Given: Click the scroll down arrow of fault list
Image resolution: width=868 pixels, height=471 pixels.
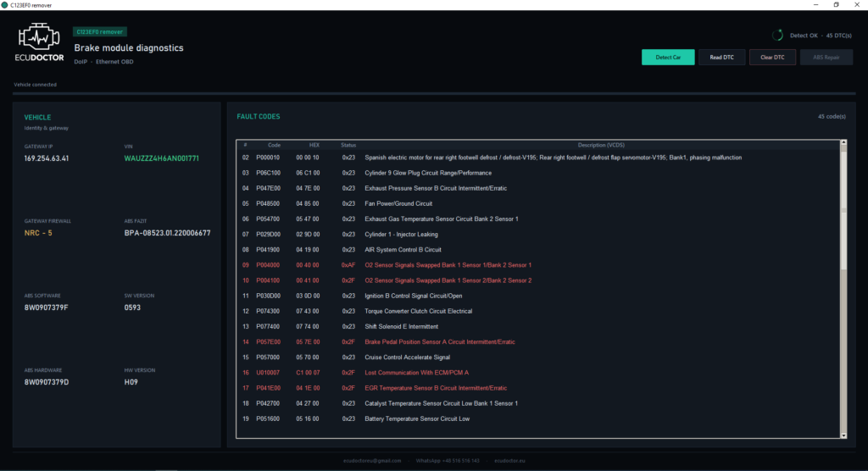Looking at the screenshot, I should coord(843,435).
